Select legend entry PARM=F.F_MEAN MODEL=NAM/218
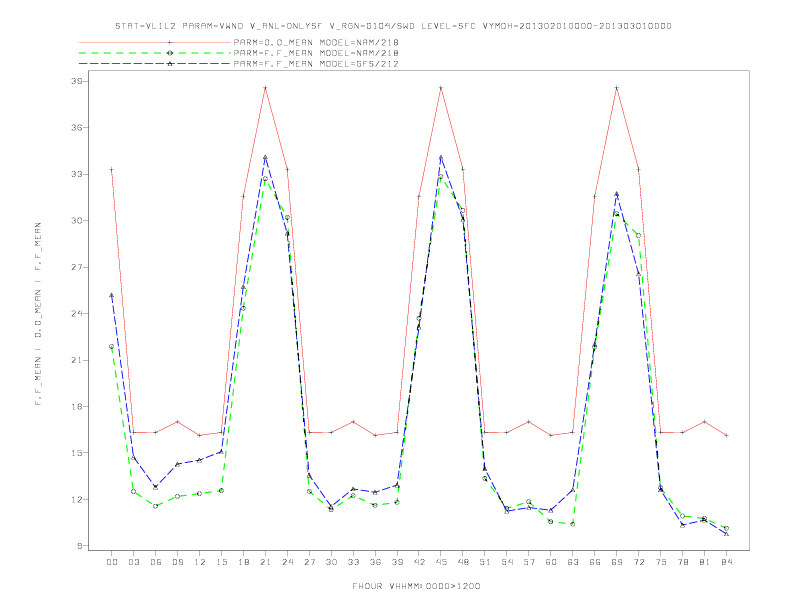The width and height of the screenshot is (792, 612). pyautogui.click(x=316, y=53)
